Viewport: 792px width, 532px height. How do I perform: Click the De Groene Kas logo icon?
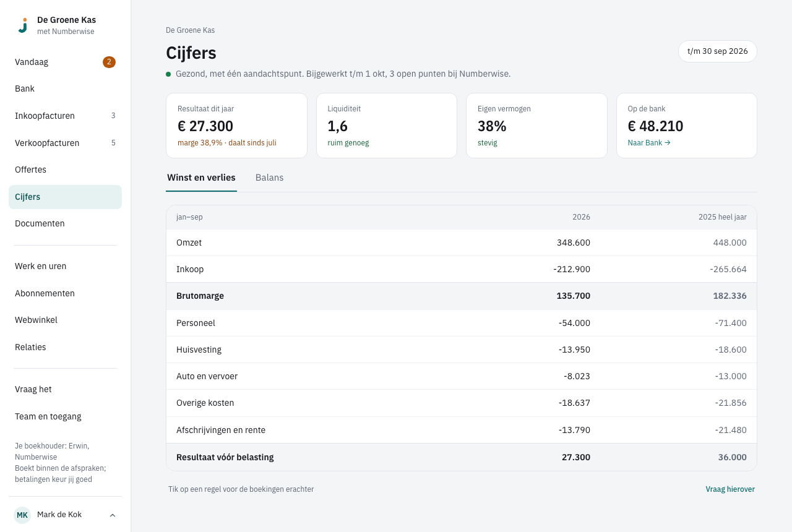click(x=23, y=25)
